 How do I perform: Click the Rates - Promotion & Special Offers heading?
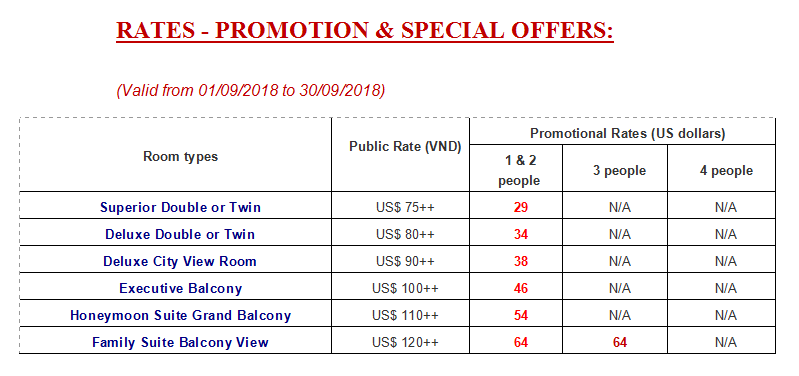coord(365,31)
